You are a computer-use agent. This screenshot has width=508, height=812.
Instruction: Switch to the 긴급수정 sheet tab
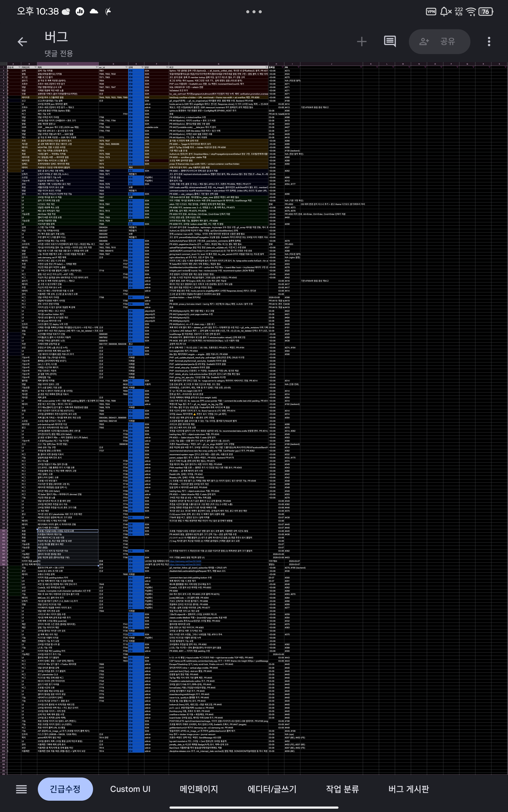pyautogui.click(x=65, y=789)
